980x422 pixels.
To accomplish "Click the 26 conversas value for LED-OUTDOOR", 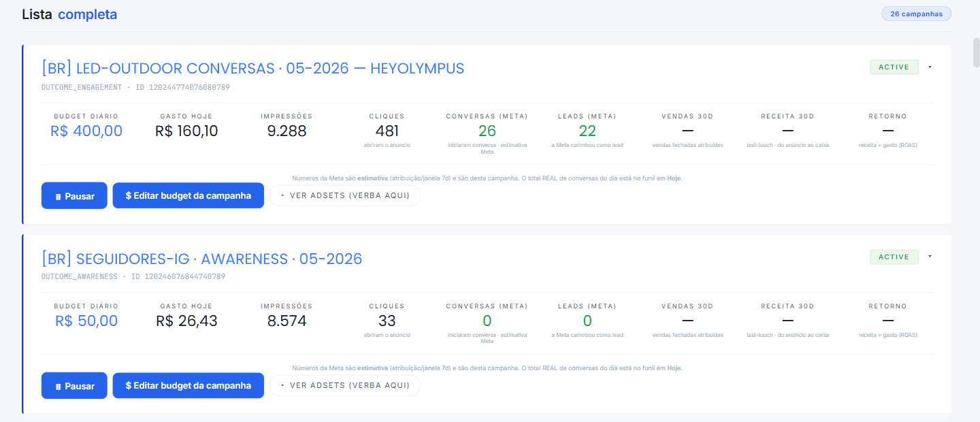I will point(487,131).
